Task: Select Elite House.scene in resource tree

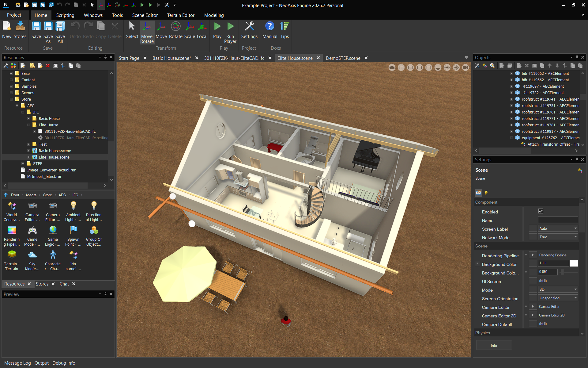Action: (x=54, y=157)
